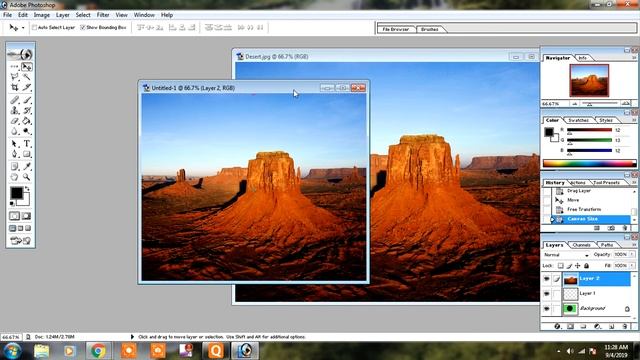Click the Red channel slider
Viewport: 640px width, 360px height.
click(589, 130)
